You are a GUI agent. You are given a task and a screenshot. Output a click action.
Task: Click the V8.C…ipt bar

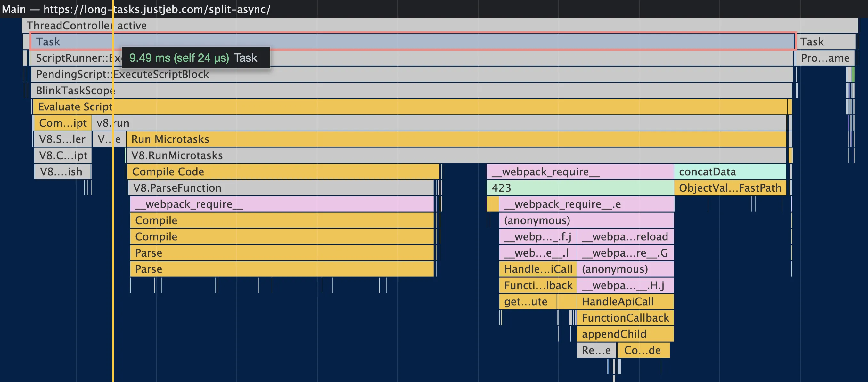point(63,155)
